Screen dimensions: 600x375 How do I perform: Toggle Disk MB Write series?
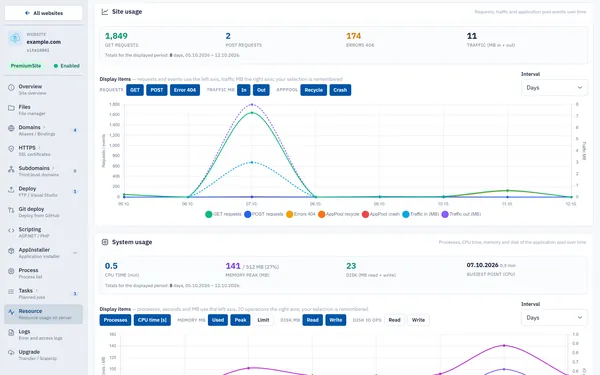(x=336, y=320)
